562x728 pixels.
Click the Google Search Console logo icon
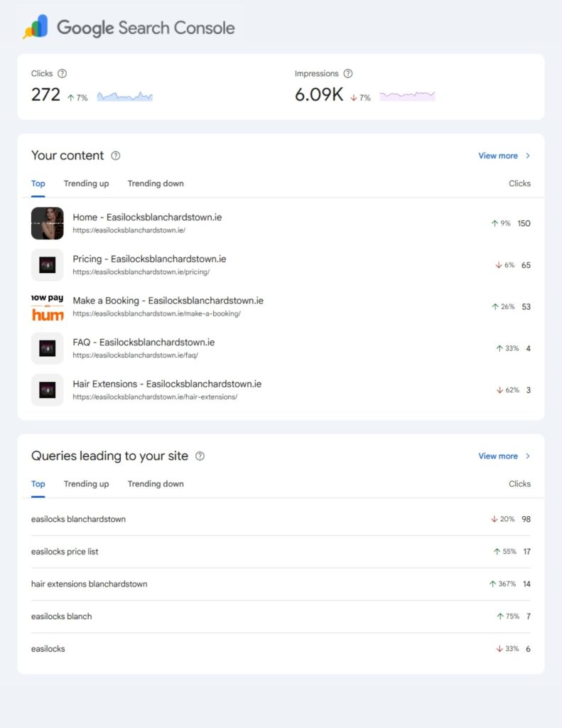click(36, 27)
